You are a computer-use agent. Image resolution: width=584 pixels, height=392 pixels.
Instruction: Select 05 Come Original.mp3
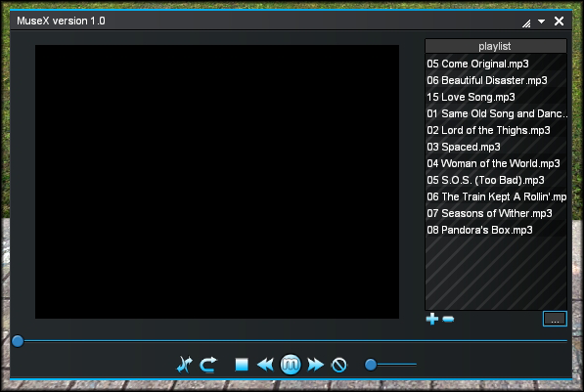tap(496, 64)
